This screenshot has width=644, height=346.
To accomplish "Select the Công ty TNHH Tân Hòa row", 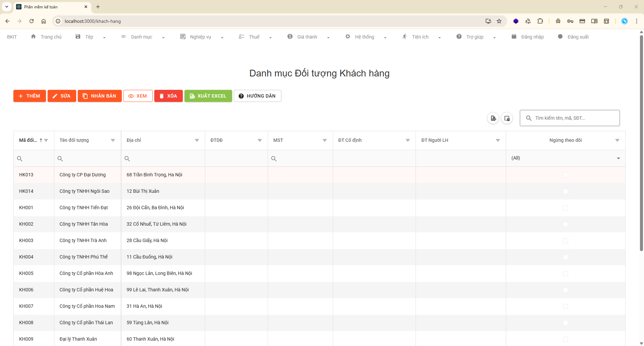I will pos(319,224).
